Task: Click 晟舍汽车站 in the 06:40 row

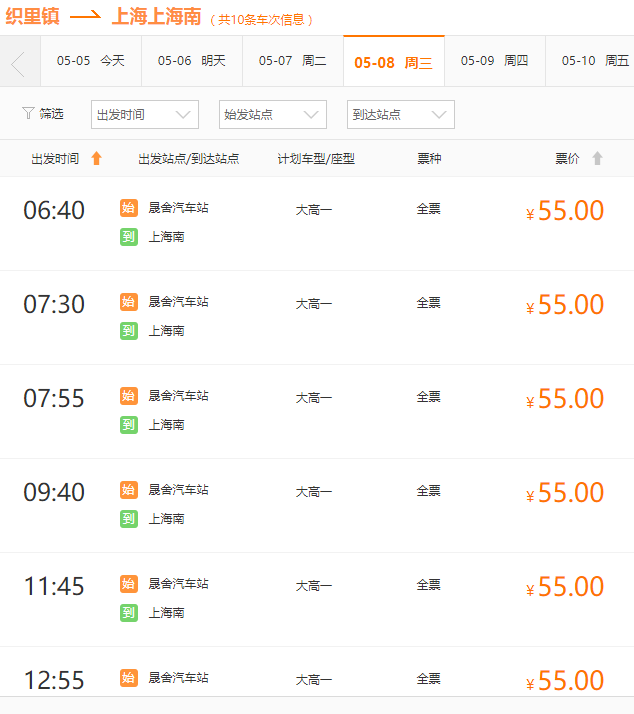Action: click(x=179, y=208)
